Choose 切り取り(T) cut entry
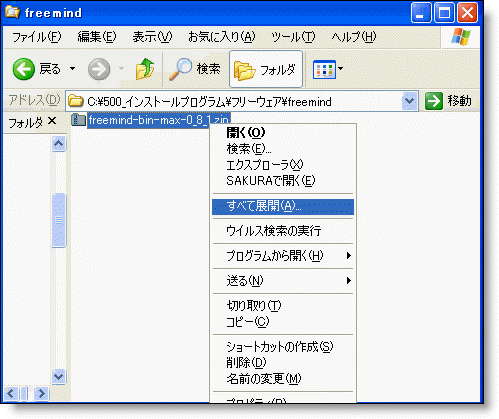The image size is (499, 419). [x=283, y=305]
